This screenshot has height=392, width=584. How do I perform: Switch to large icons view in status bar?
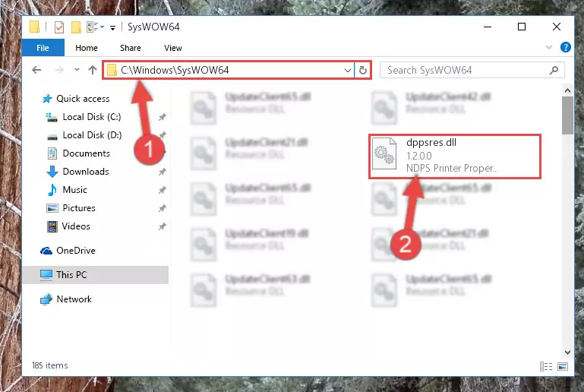click(x=563, y=367)
